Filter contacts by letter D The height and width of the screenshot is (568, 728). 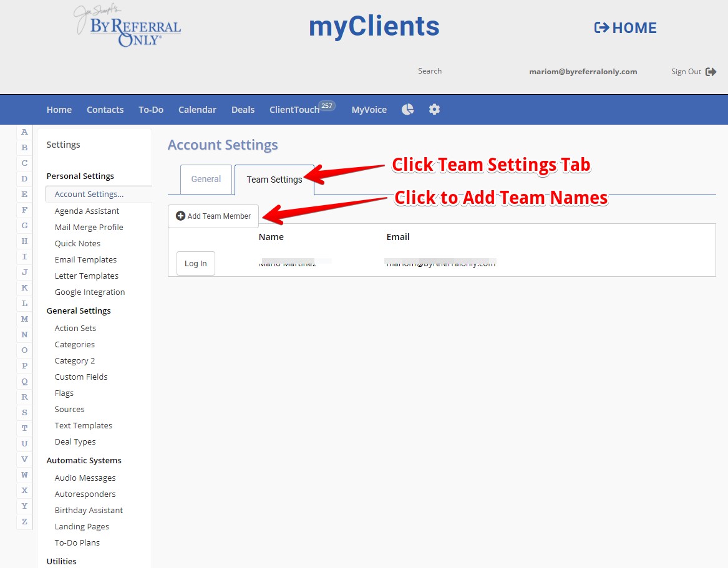24,179
